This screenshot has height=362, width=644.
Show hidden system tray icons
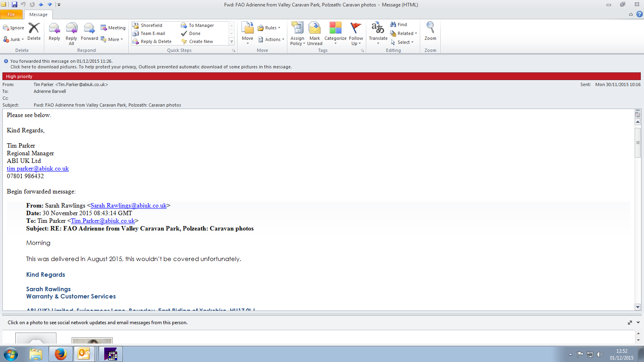coord(570,354)
